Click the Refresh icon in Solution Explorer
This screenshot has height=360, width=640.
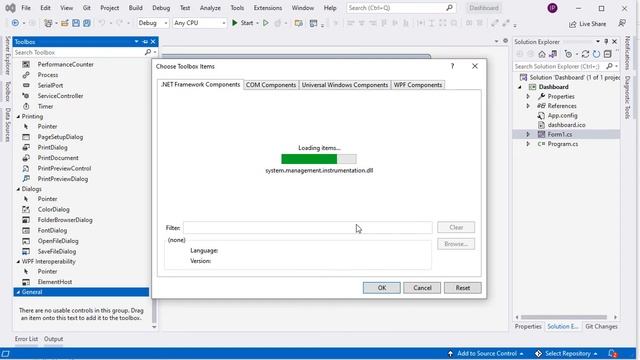tap(596, 54)
